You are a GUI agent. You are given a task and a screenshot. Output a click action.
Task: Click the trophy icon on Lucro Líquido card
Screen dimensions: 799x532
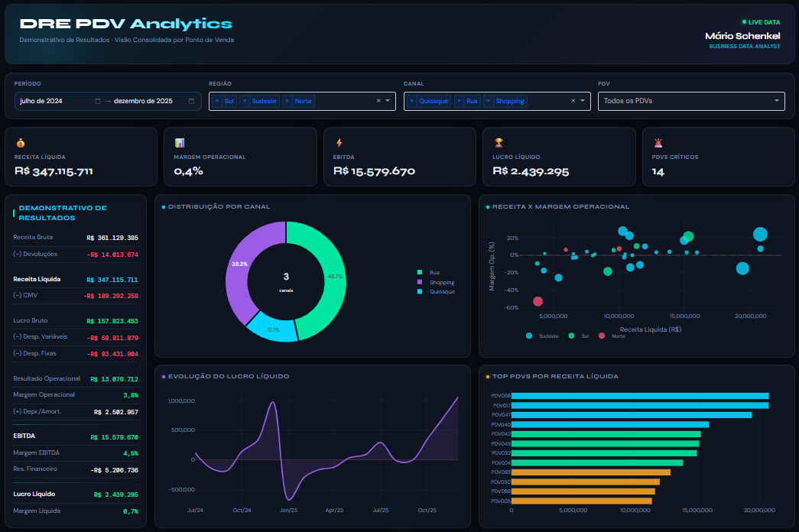(x=499, y=142)
